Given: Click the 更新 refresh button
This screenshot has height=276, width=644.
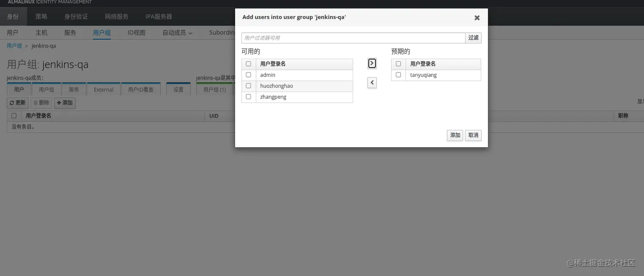Looking at the screenshot, I should pos(17,103).
